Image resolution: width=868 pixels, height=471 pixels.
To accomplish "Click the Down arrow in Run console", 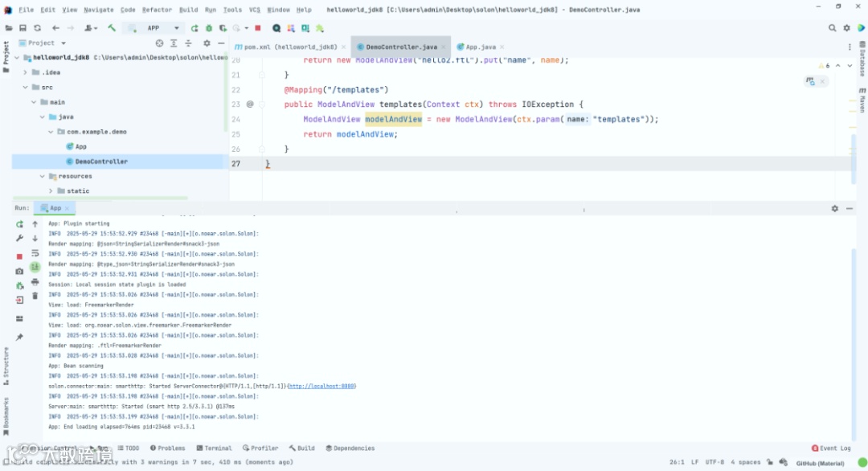I will pyautogui.click(x=35, y=239).
